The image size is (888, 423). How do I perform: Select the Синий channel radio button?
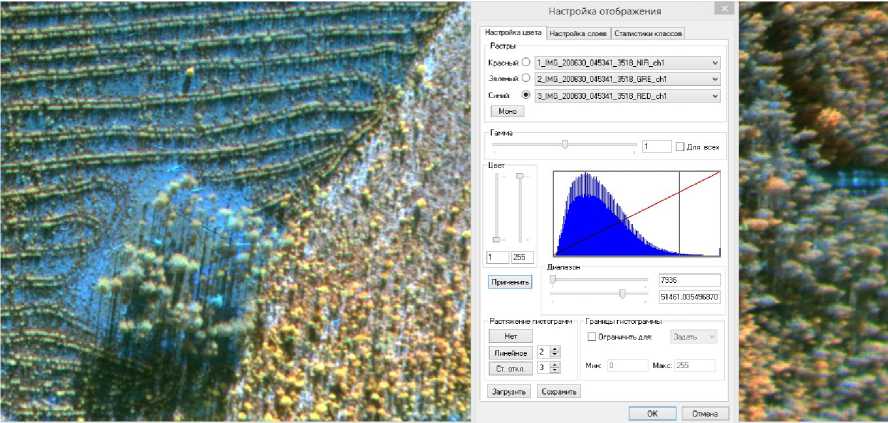[x=526, y=95]
